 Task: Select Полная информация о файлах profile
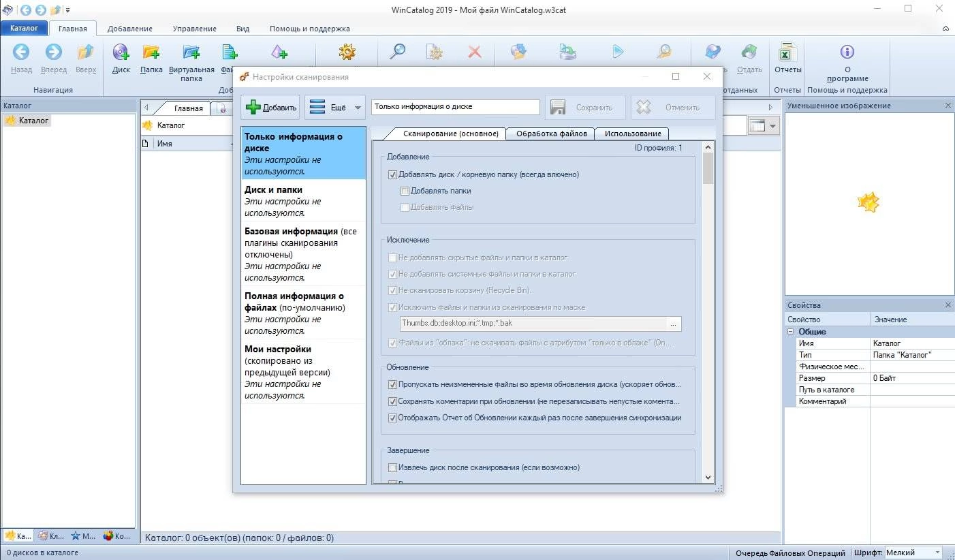303,313
